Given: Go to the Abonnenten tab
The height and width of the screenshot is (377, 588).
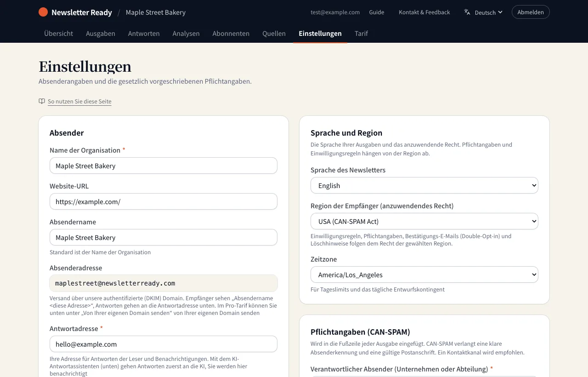Looking at the screenshot, I should 231,33.
